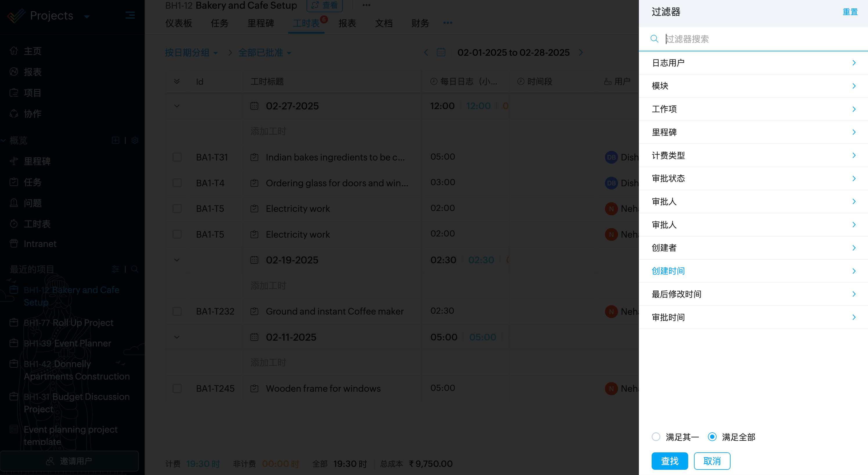Open the 财务 tab
Screen dimensions: 868x475
(420, 23)
